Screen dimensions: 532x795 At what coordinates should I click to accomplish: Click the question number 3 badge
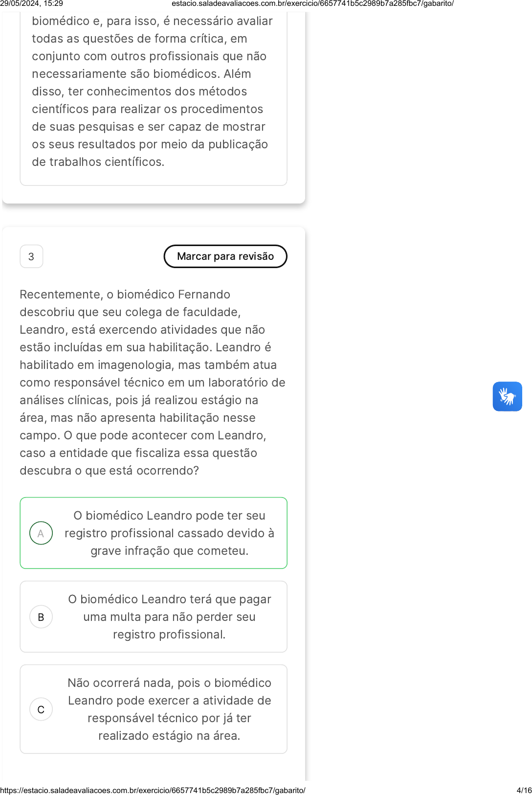pyautogui.click(x=31, y=256)
